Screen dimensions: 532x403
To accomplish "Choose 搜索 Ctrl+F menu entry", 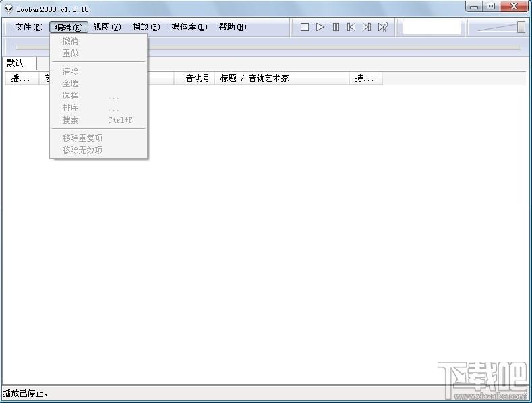I will [x=98, y=120].
